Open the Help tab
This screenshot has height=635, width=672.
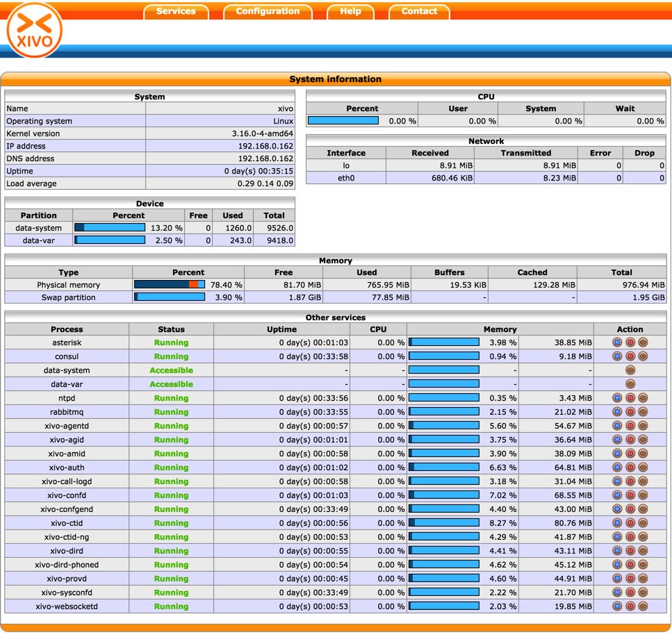[x=350, y=12]
